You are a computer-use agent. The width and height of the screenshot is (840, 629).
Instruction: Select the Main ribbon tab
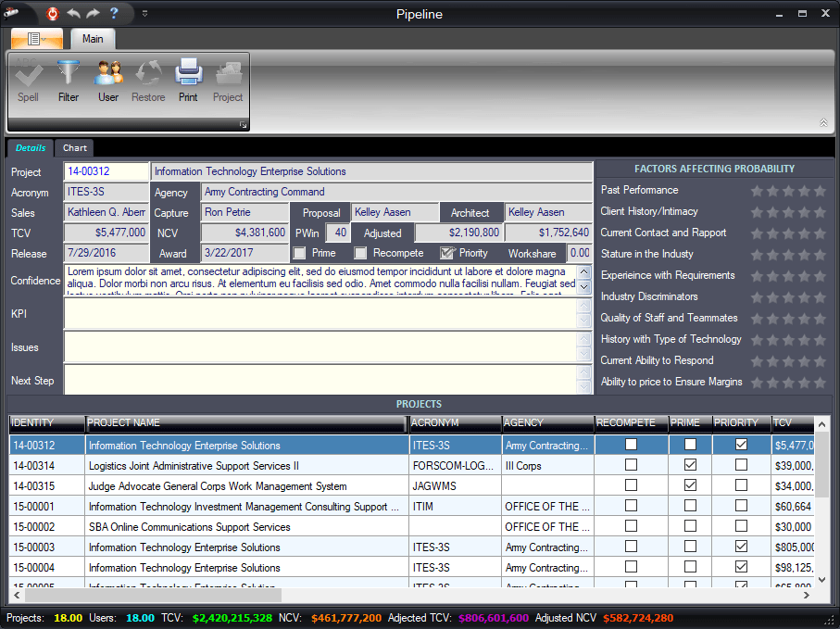93,39
